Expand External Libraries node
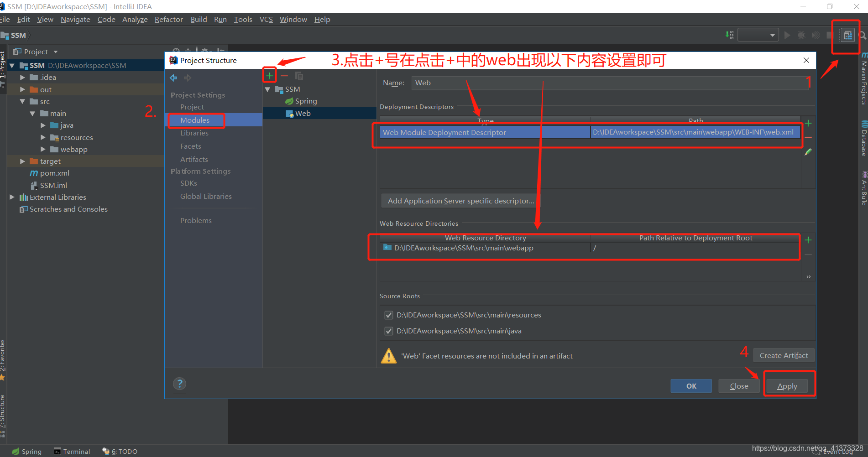Image resolution: width=868 pixels, height=457 pixels. click(x=12, y=197)
